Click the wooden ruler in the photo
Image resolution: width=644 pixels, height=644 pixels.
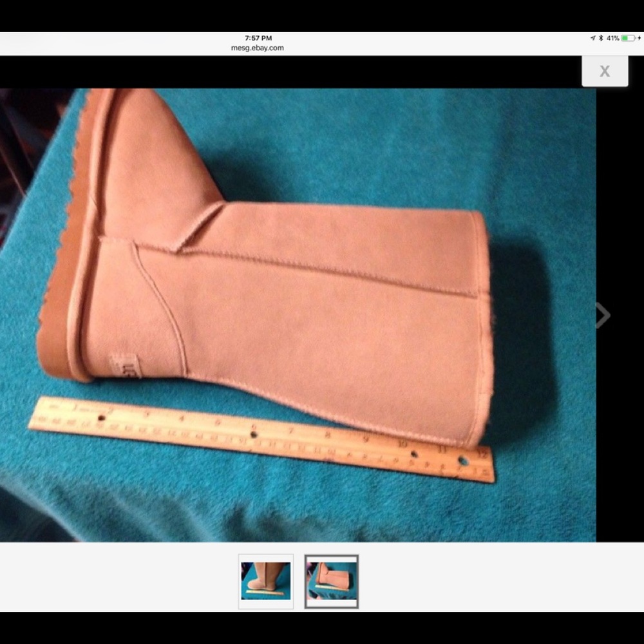pos(258,438)
